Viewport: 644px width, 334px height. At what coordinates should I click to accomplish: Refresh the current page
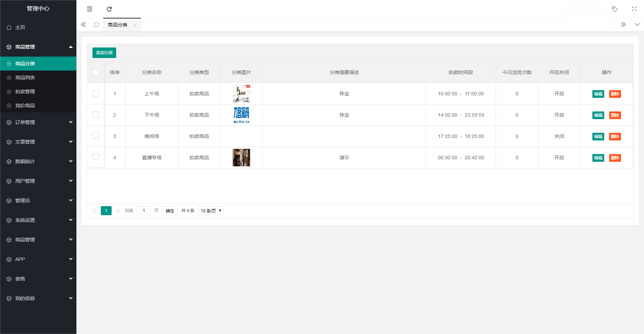109,9
